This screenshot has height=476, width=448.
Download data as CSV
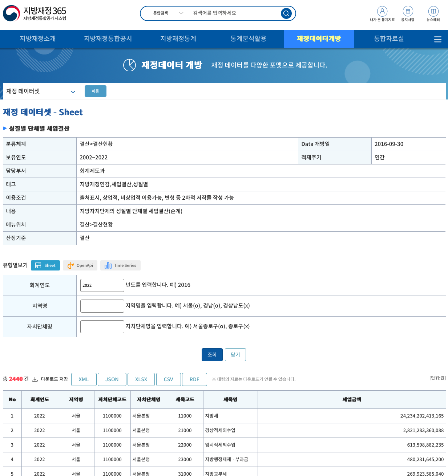(168, 379)
